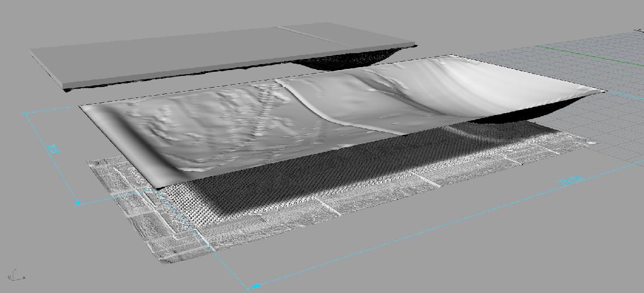Select the green grid axis line
This screenshot has height=293, width=644.
tap(590, 56)
